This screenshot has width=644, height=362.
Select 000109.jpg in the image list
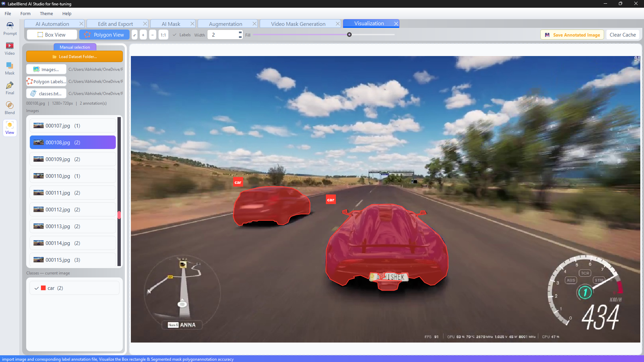(73, 159)
